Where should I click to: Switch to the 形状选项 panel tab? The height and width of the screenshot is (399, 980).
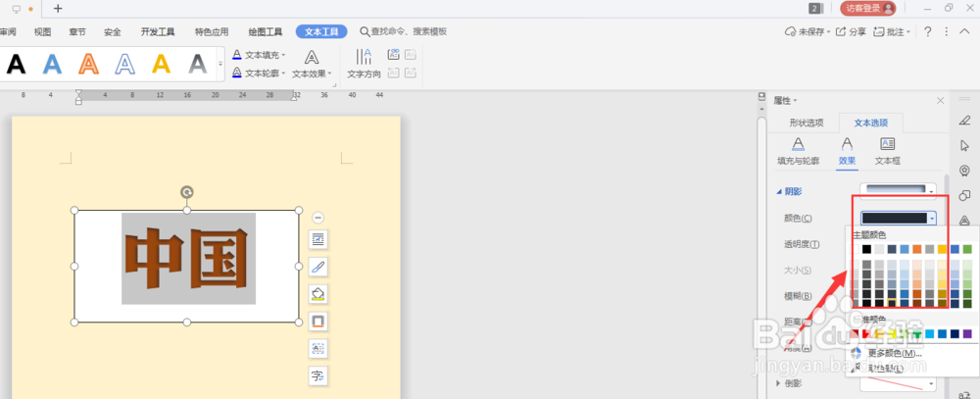[807, 124]
